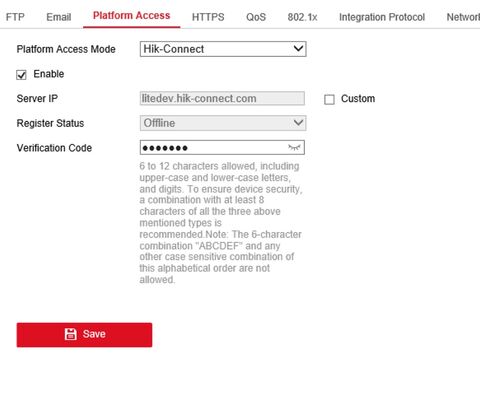Click the Server IP text field
This screenshot has width=480, height=403.
point(222,98)
